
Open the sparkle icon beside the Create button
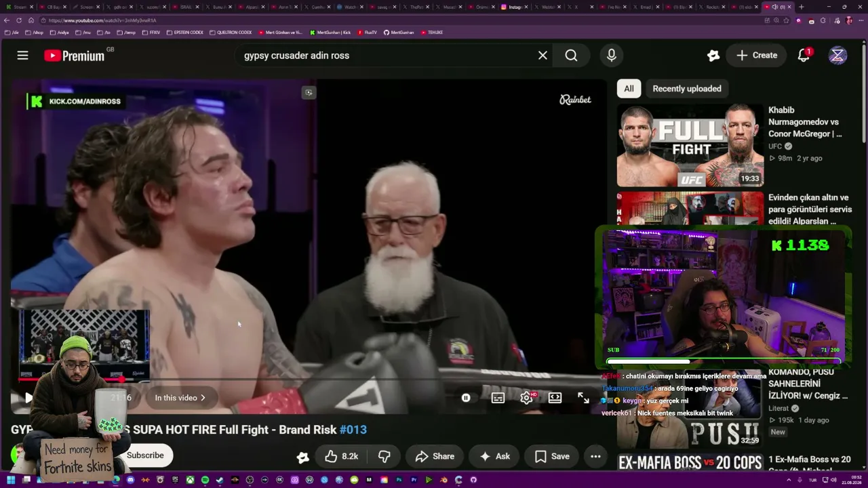click(713, 56)
